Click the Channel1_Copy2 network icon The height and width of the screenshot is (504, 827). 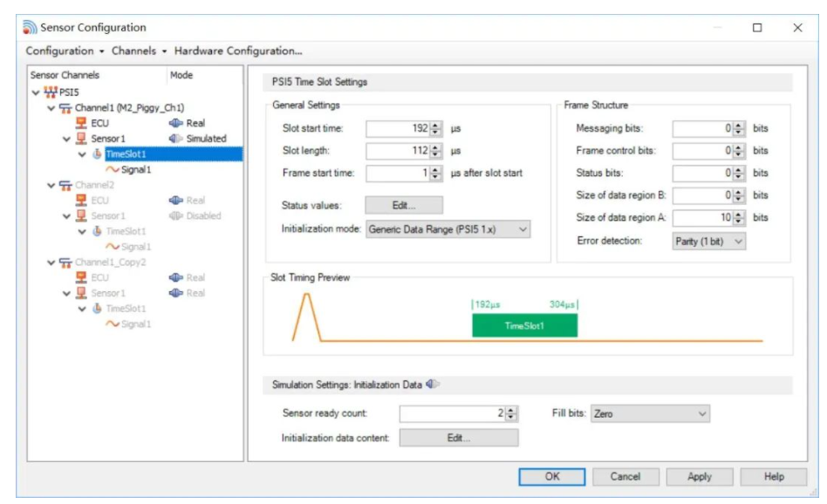(65, 262)
